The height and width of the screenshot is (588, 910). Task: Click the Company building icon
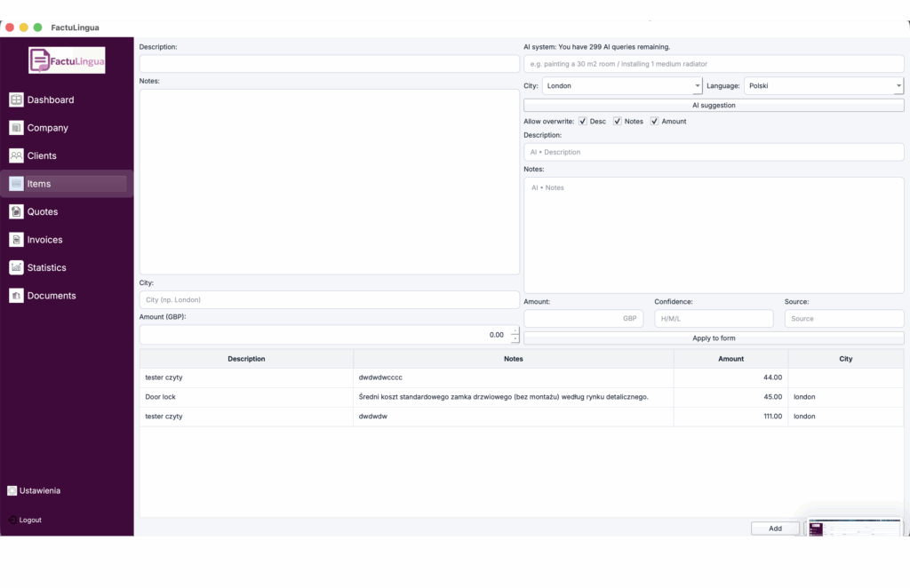point(16,128)
